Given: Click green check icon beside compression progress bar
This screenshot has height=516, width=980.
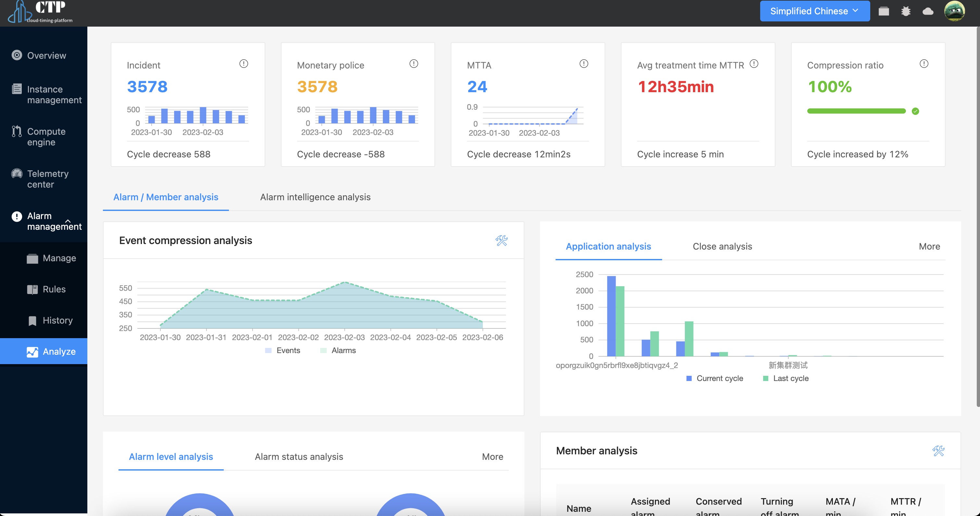Looking at the screenshot, I should click(915, 111).
